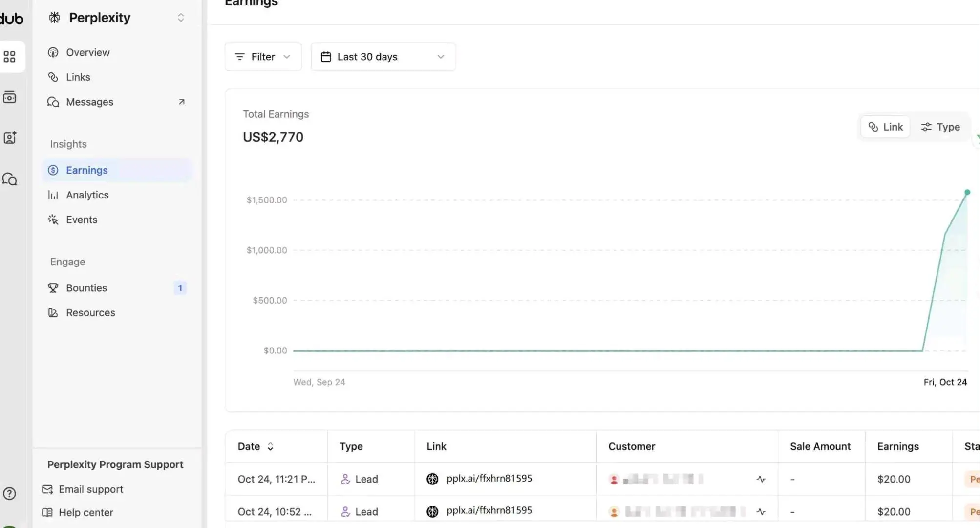The height and width of the screenshot is (528, 980).
Task: Open the Events sidebar item
Action: coord(82,220)
